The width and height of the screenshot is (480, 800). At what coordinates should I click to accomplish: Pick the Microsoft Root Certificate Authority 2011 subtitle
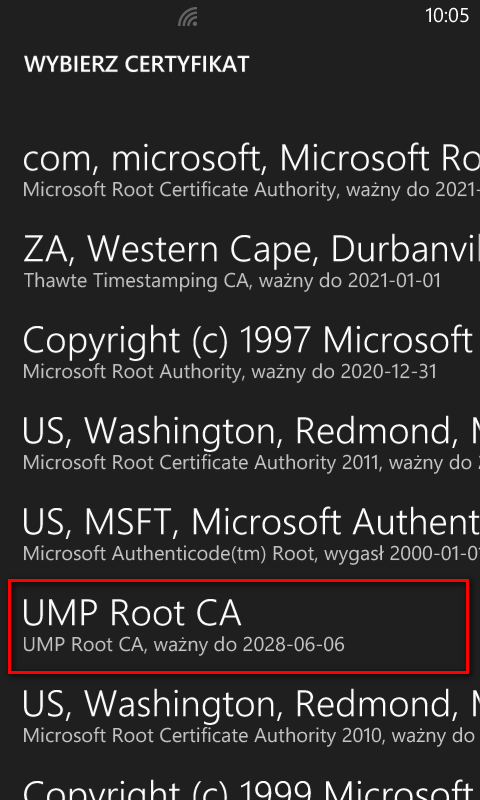(x=251, y=462)
